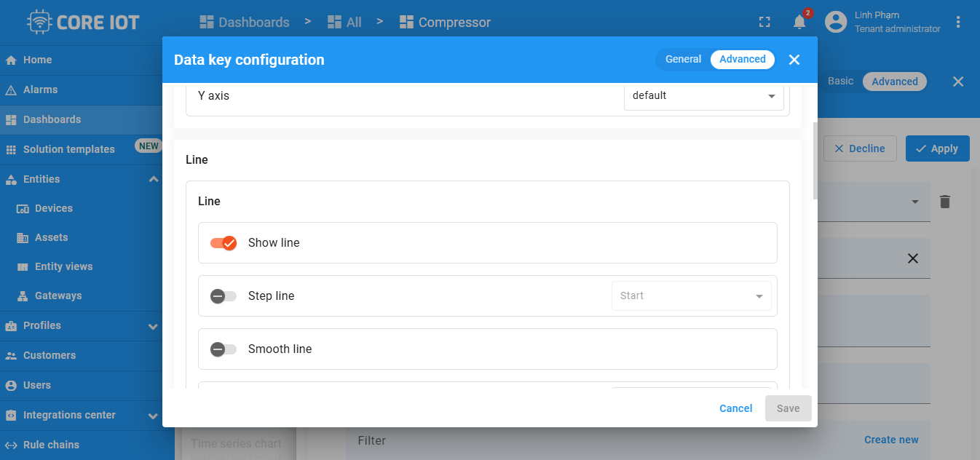This screenshot has height=460, width=980.
Task: Turn on the Smooth line toggle
Action: [224, 349]
